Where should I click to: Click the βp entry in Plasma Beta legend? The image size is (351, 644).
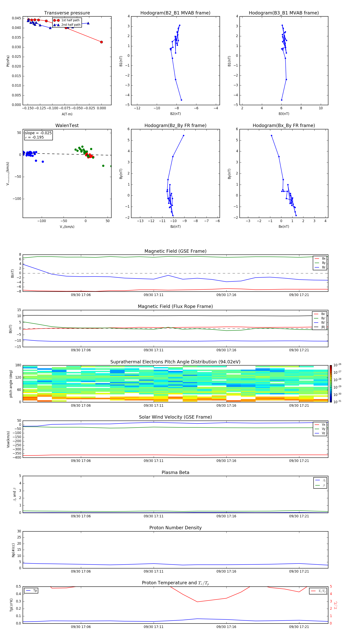click(x=320, y=480)
